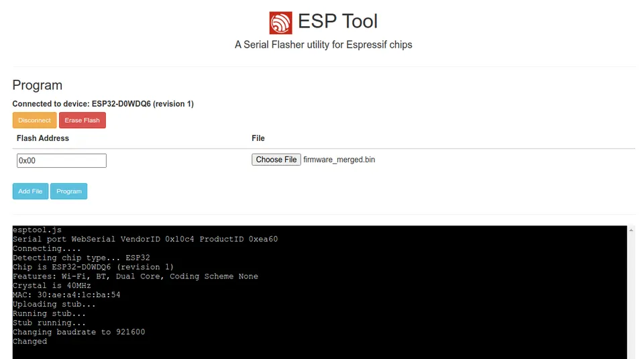Click the 'Changing baudrate to 921600' line

(x=79, y=332)
